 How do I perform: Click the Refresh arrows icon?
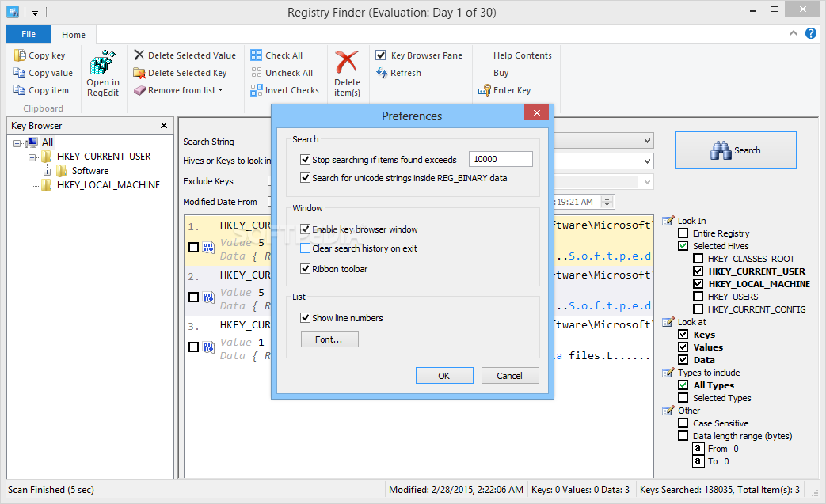(x=382, y=73)
